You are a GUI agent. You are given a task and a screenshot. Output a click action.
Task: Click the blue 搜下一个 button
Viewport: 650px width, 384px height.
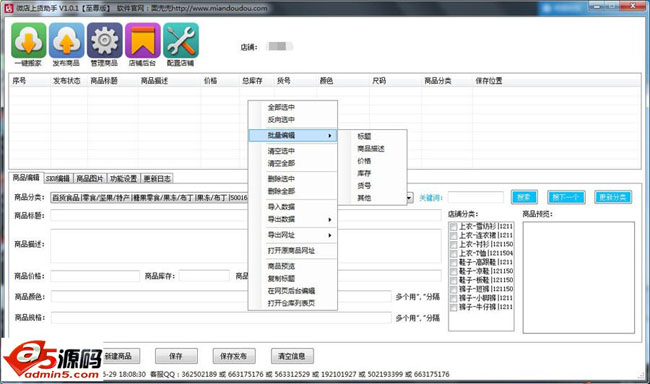pos(566,197)
